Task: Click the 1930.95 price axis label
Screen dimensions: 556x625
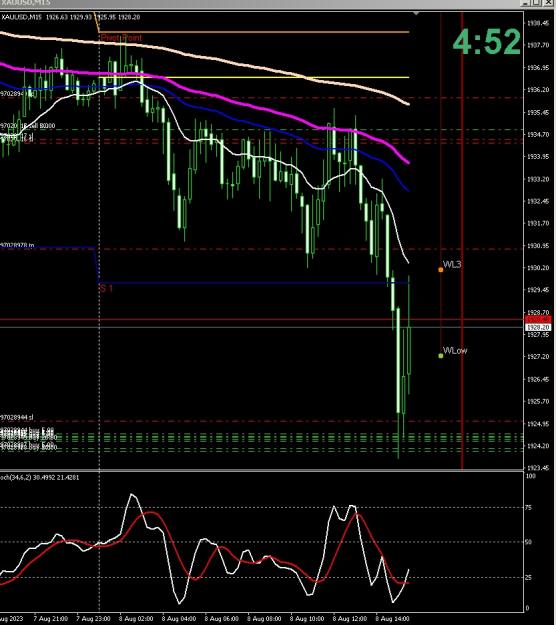Action: pyautogui.click(x=538, y=246)
